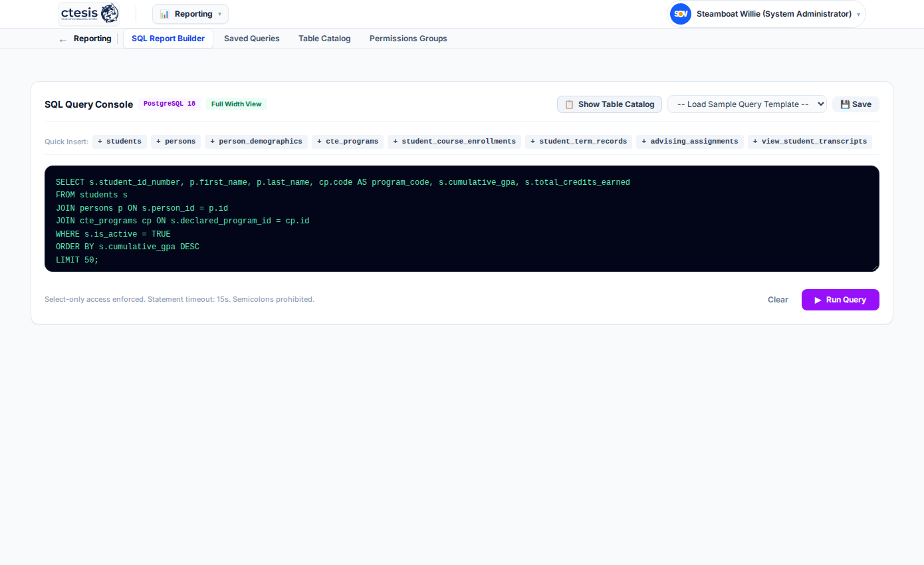Viewport: 924px width, 565px height.
Task: Click the 'LIMIT 50;' line in editor
Action: click(77, 260)
